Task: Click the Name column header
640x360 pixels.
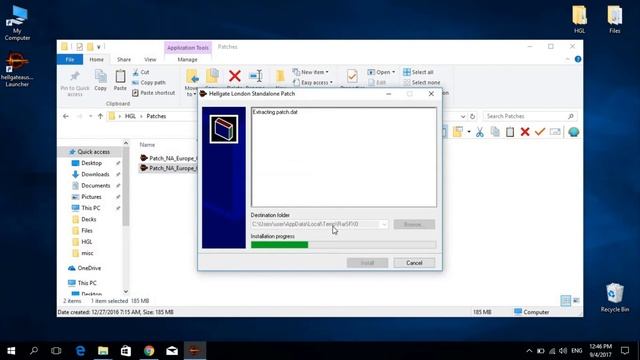Action: click(147, 144)
